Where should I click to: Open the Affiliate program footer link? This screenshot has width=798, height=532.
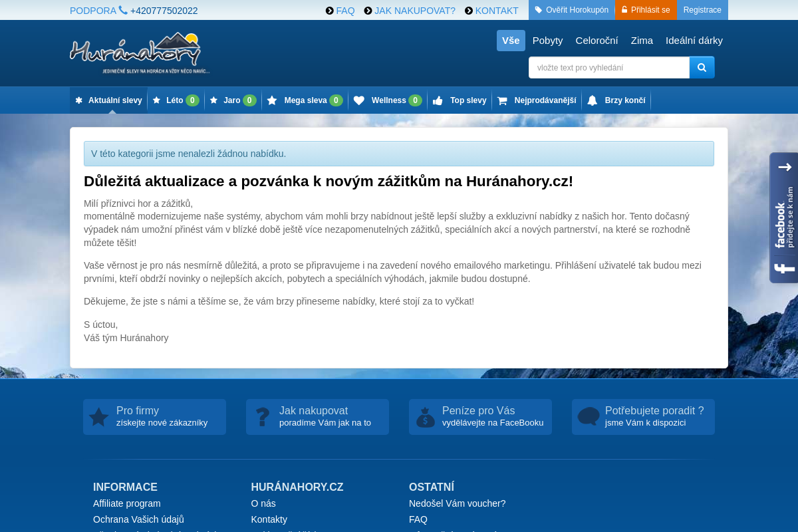point(126,503)
